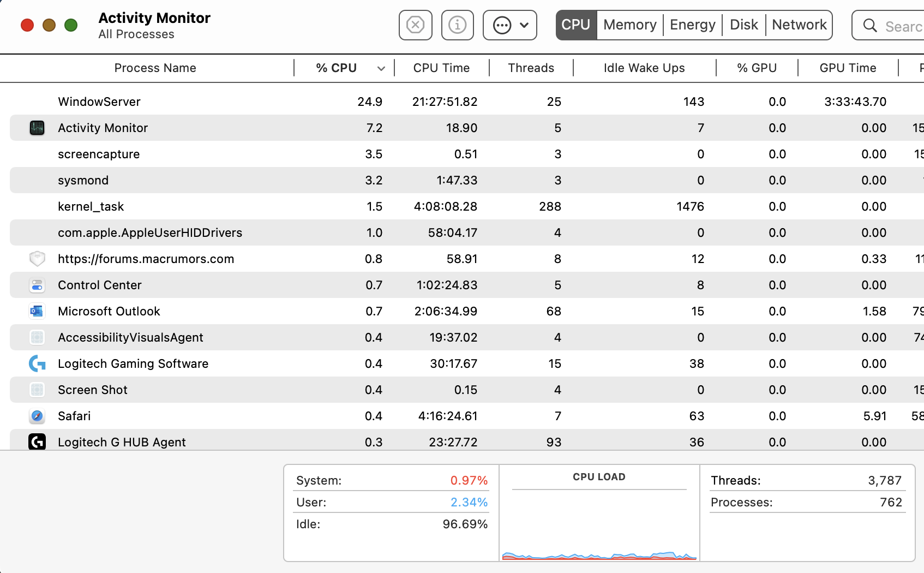Click the System 0.97% value
Viewport: 924px width, 573px height.
click(x=469, y=480)
